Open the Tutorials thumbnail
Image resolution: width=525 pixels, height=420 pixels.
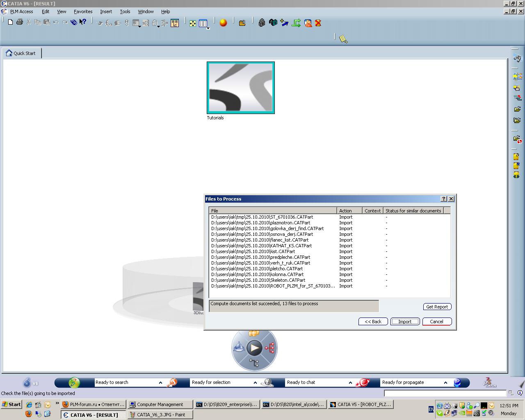click(241, 88)
